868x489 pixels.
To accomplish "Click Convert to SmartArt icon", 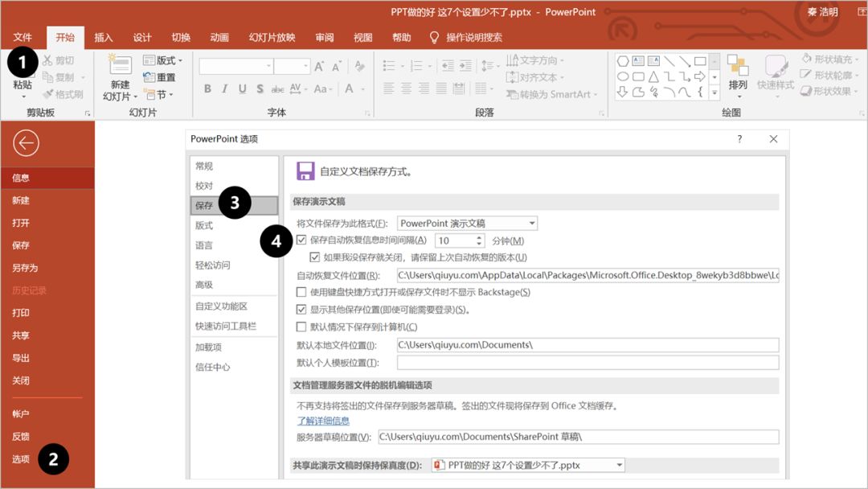I will (x=513, y=95).
